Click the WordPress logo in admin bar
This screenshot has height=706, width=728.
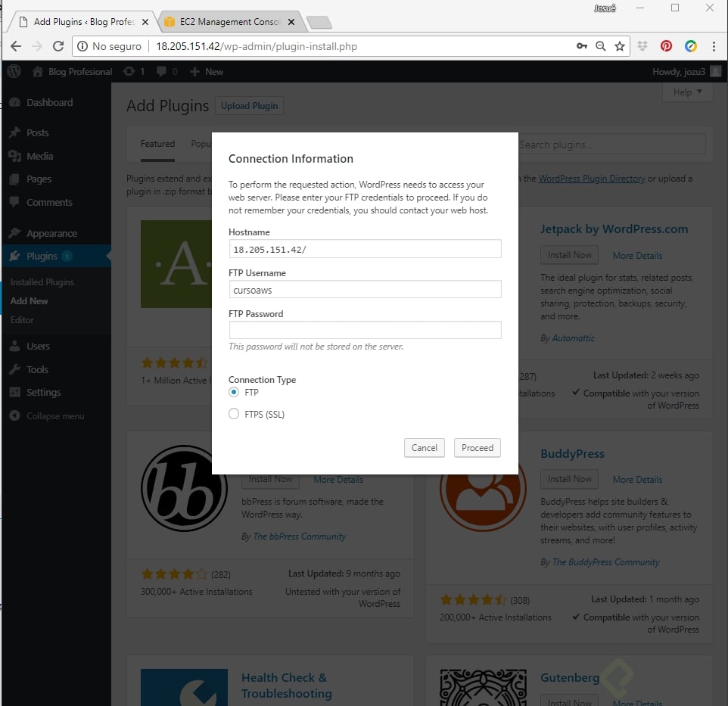pos(14,71)
